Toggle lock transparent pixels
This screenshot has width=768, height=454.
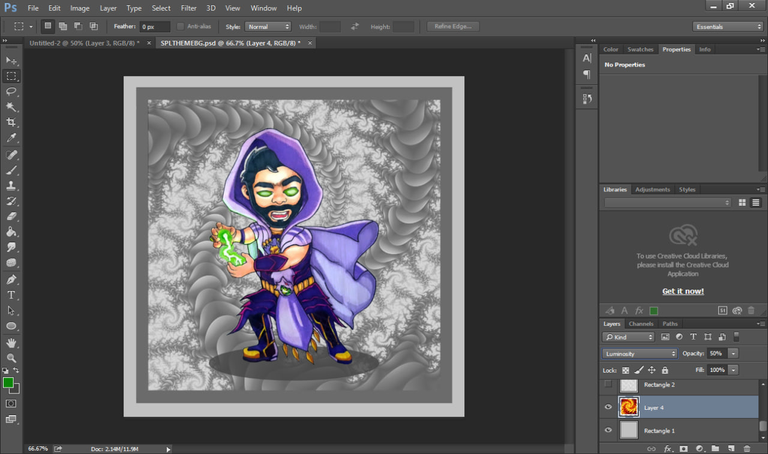tap(625, 370)
